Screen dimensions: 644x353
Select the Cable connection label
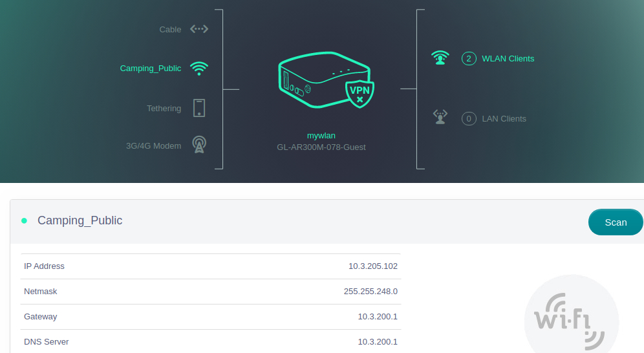coord(170,30)
